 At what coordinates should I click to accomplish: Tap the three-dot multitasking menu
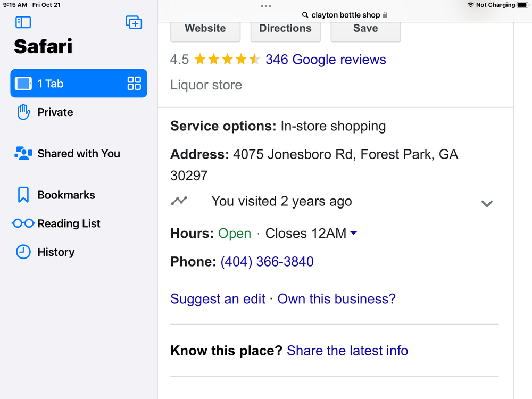(x=266, y=6)
